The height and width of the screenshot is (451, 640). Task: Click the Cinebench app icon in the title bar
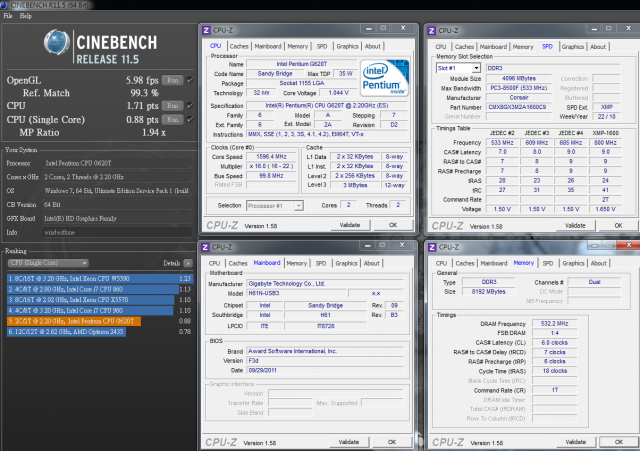pos(4,4)
